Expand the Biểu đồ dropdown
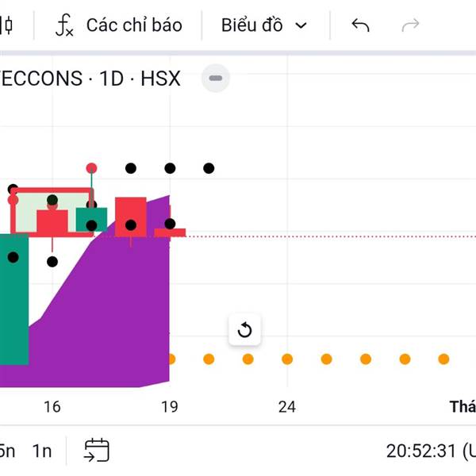476x476 pixels. pos(264,25)
